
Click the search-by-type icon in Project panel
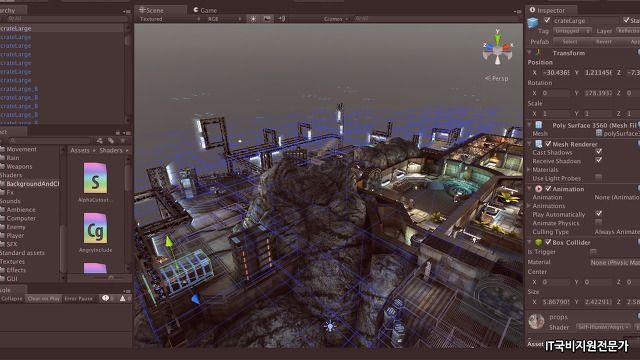click(x=100, y=141)
